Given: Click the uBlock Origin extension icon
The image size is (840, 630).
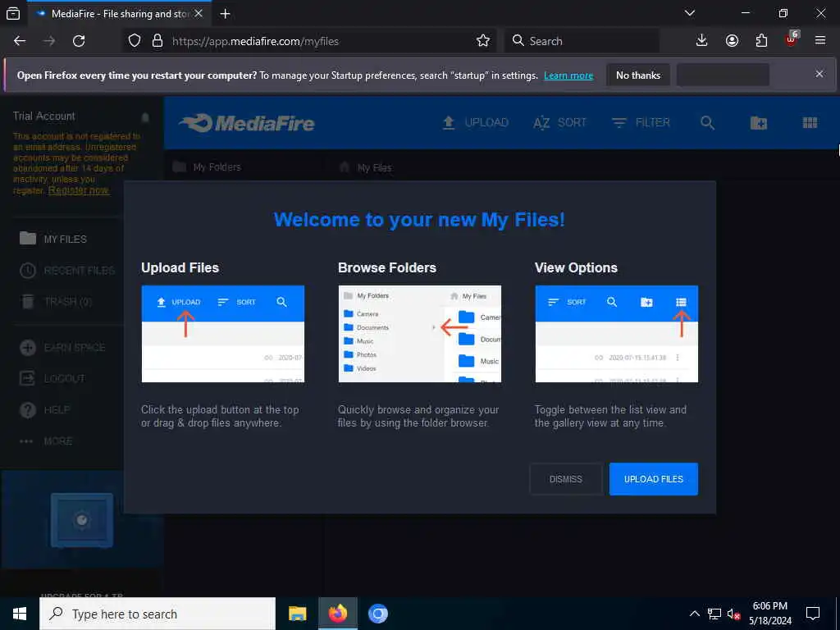Looking at the screenshot, I should coord(792,39).
